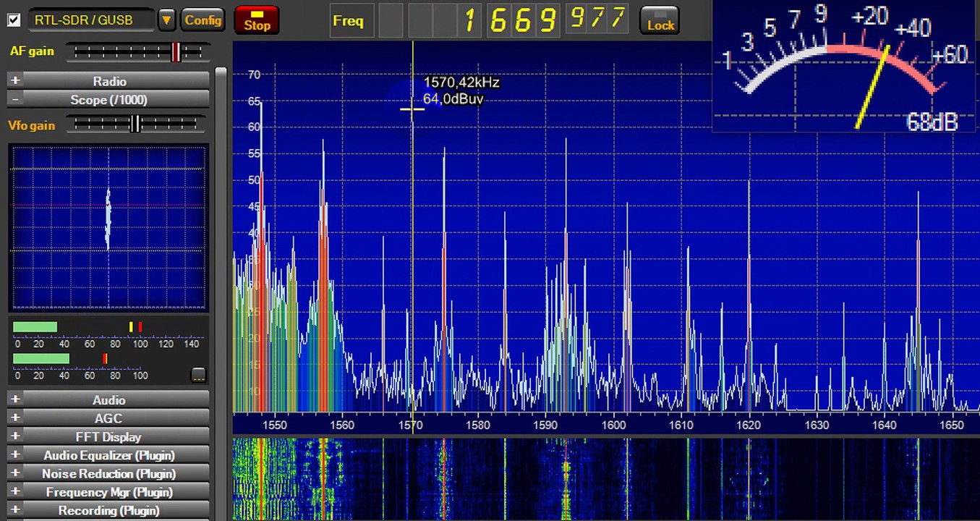Screen dimensions: 980x521
Task: Expand the AGC panel
Action: [x=108, y=418]
